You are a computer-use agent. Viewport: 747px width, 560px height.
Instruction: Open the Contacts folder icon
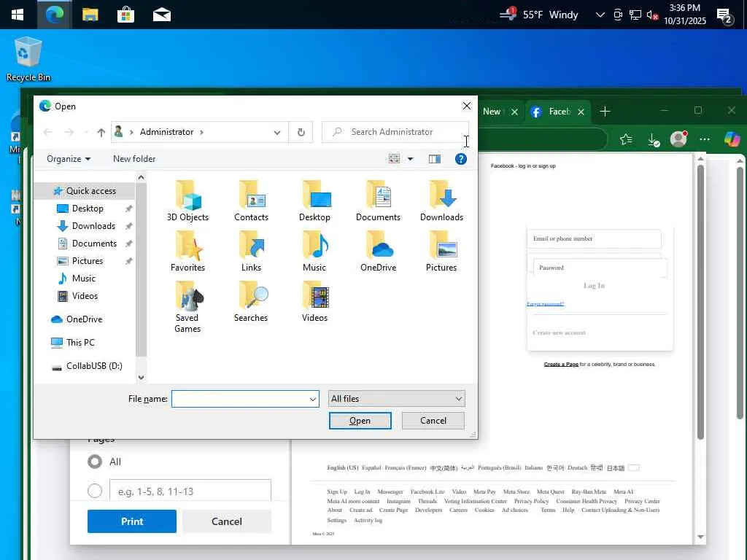tap(251, 201)
